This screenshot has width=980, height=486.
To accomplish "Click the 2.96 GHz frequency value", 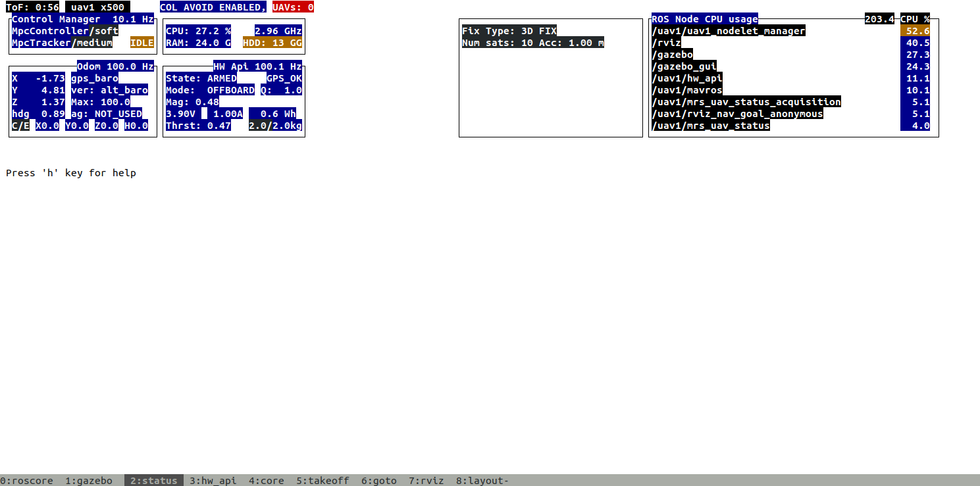I will [x=278, y=31].
